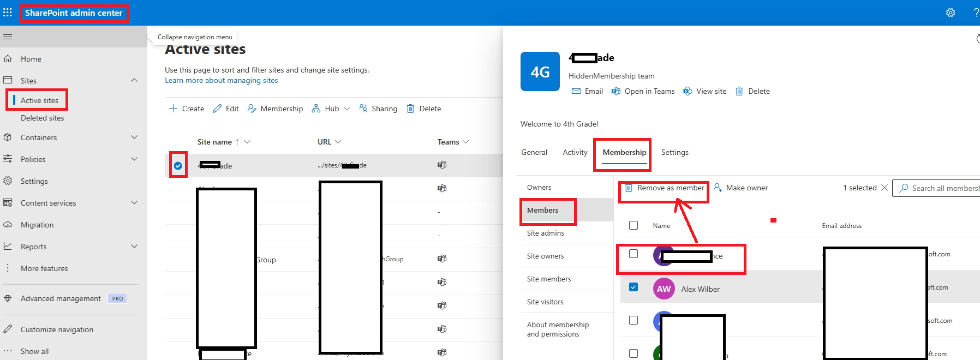Screen dimensions: 980x360
Task: Expand the Content services chevron
Action: click(x=134, y=202)
